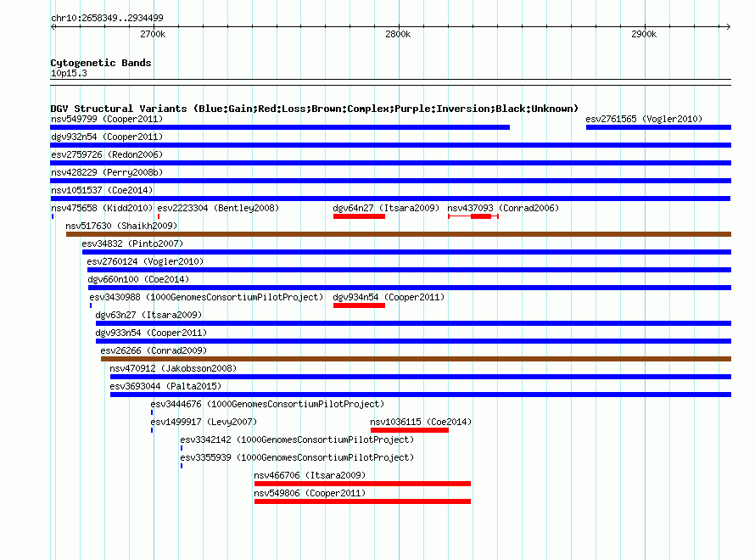Click the nsv428229 (Perry2008b) label
The width and height of the screenshot is (755, 560).
107,172
